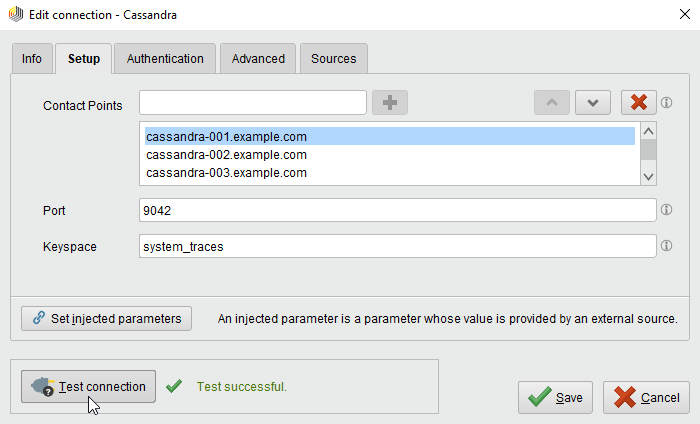This screenshot has width=700, height=424.
Task: Open the Sources tab
Action: 333,59
